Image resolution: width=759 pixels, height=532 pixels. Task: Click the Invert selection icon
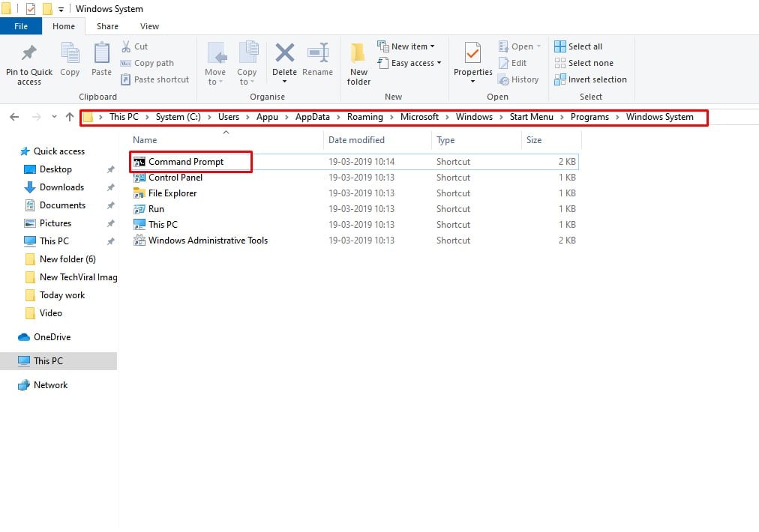click(x=560, y=79)
